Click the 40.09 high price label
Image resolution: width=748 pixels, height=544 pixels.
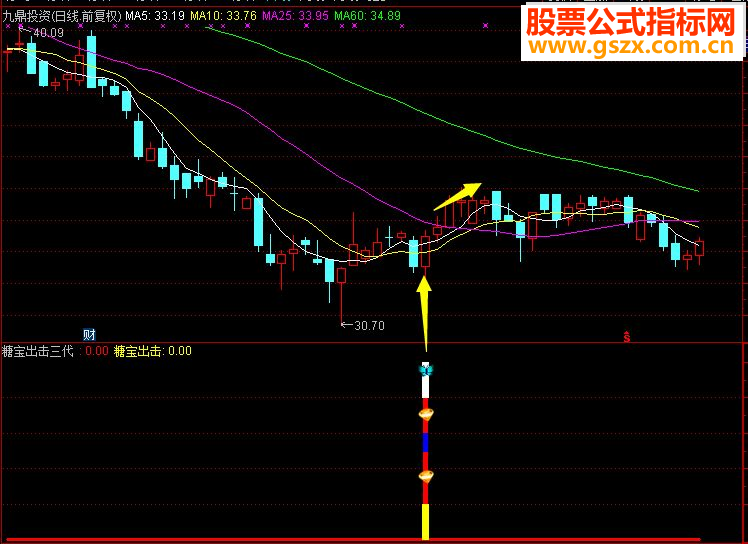point(48,33)
